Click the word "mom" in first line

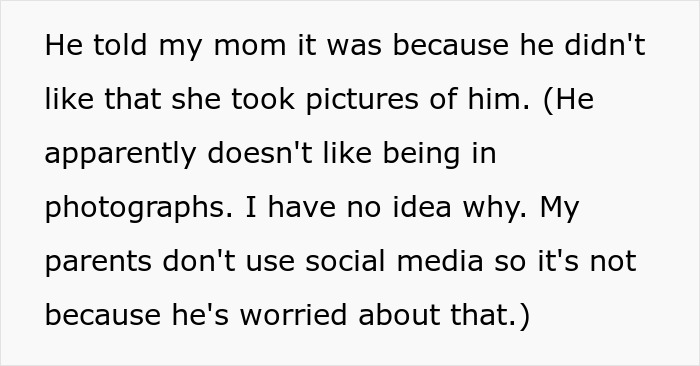(x=250, y=45)
